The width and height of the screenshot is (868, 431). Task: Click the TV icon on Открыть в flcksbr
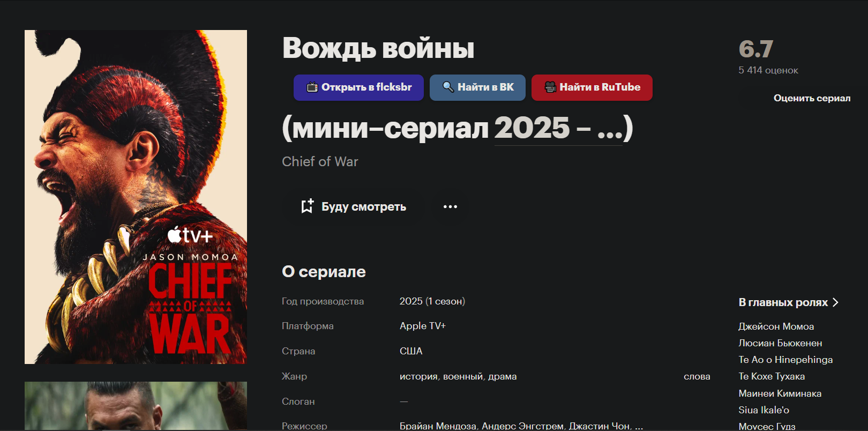(x=312, y=87)
